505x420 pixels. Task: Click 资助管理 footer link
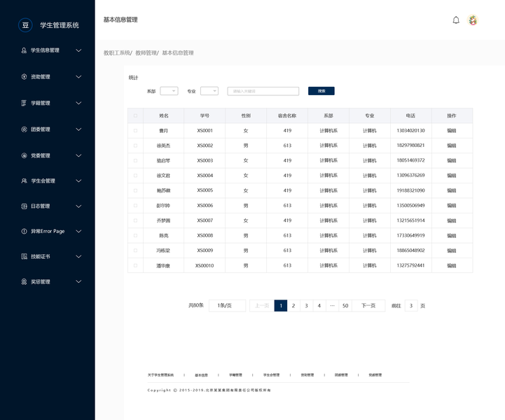coord(307,375)
